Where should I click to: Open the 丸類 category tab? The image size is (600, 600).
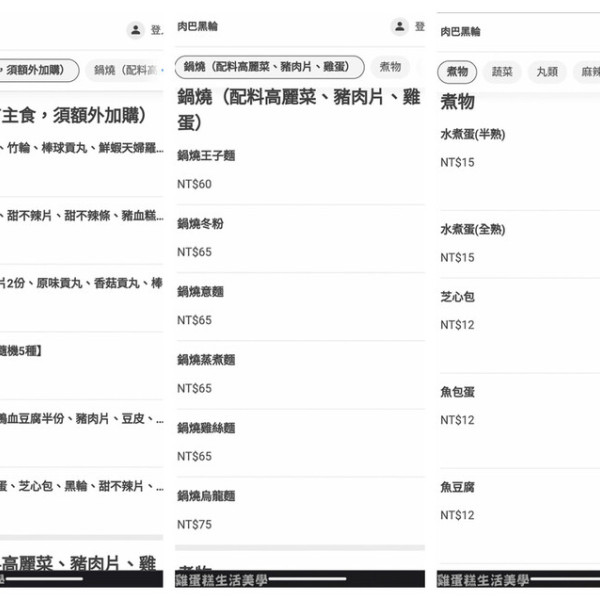click(x=547, y=72)
